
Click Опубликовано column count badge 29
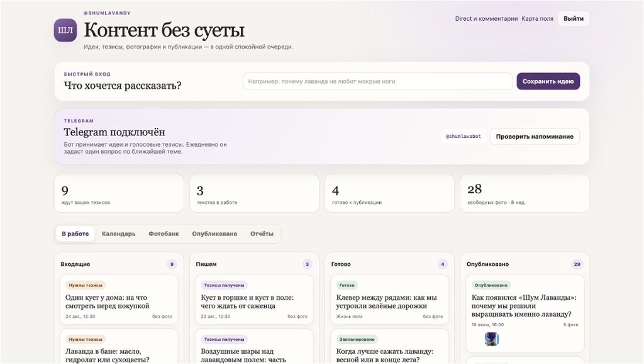click(577, 264)
